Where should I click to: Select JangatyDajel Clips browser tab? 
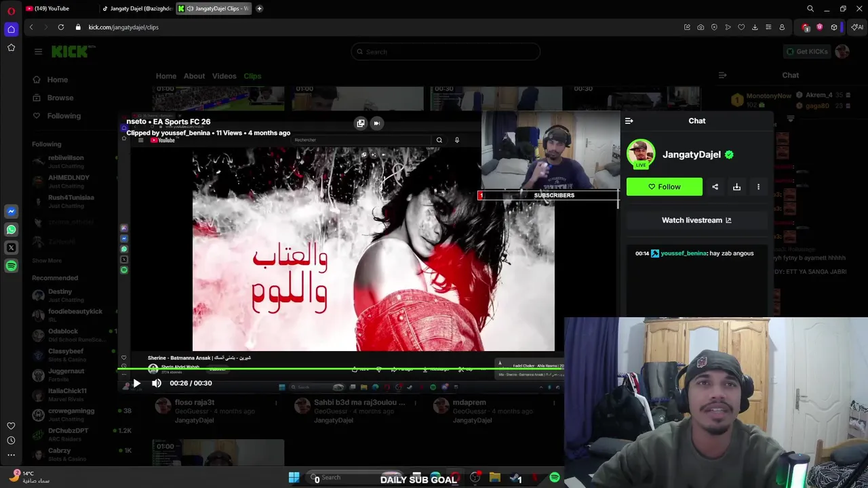point(214,9)
